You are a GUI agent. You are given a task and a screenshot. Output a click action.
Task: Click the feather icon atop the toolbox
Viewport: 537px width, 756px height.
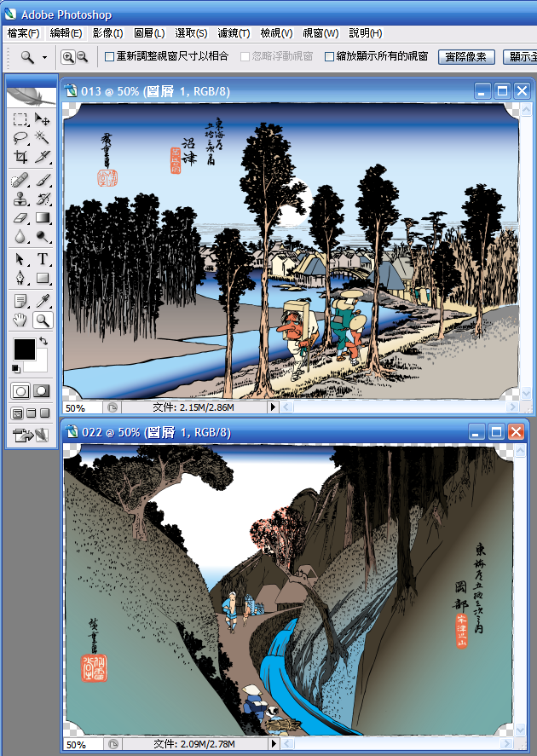[x=31, y=96]
